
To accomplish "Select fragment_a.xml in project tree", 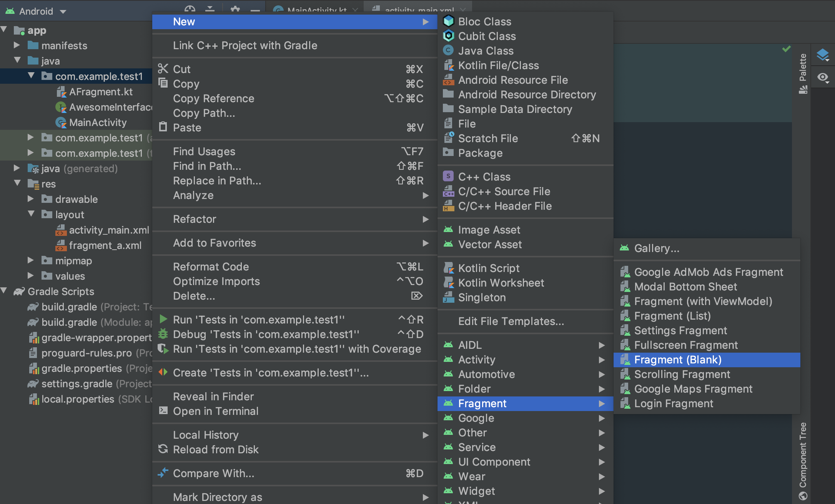I will coord(105,245).
